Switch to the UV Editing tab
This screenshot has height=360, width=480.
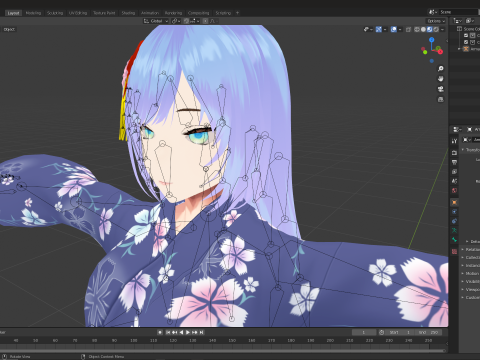click(78, 13)
